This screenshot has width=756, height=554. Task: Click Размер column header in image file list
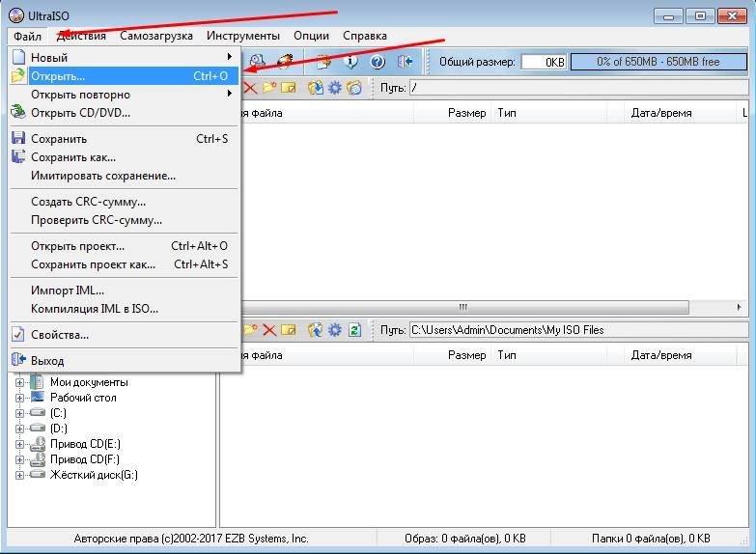(452, 113)
